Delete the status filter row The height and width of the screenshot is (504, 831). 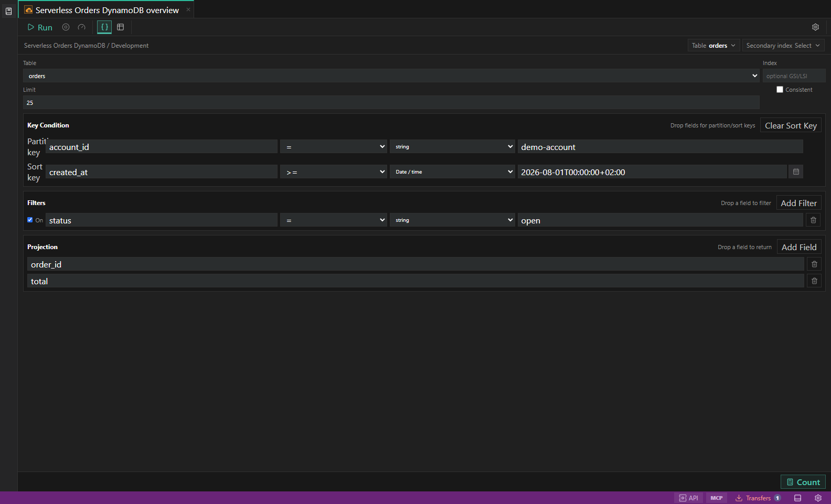point(813,220)
